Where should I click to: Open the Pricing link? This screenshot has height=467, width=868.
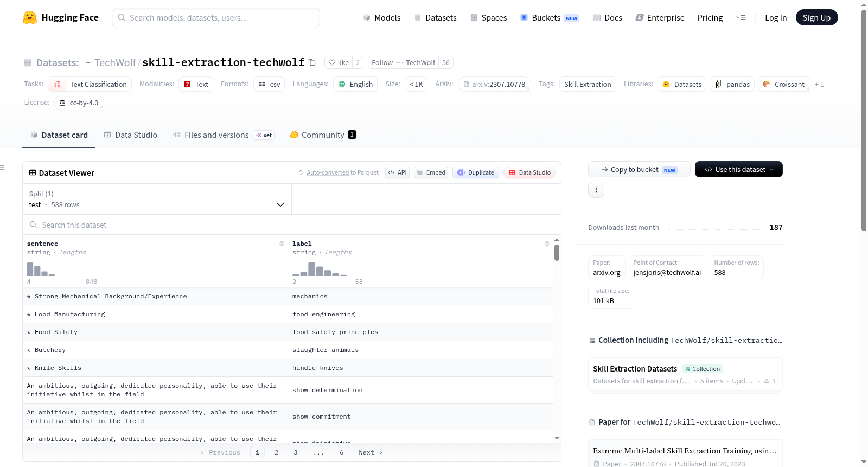[x=710, y=18]
